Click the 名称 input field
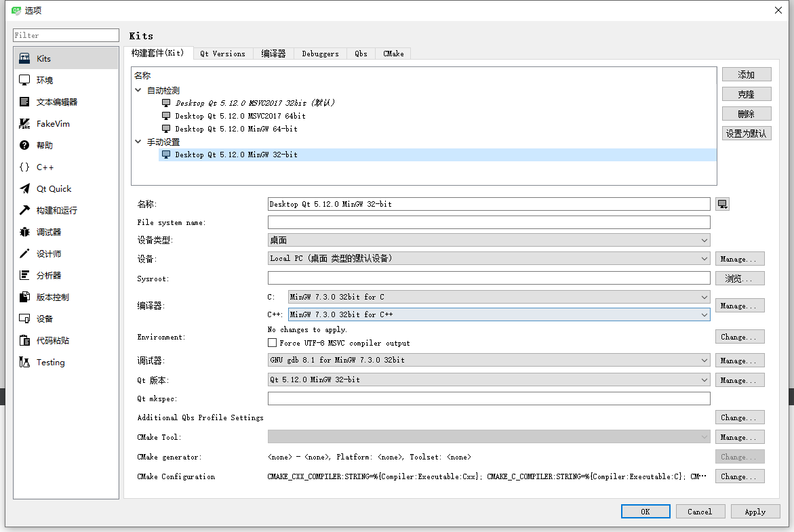Image resolution: width=794 pixels, height=532 pixels. tap(489, 204)
